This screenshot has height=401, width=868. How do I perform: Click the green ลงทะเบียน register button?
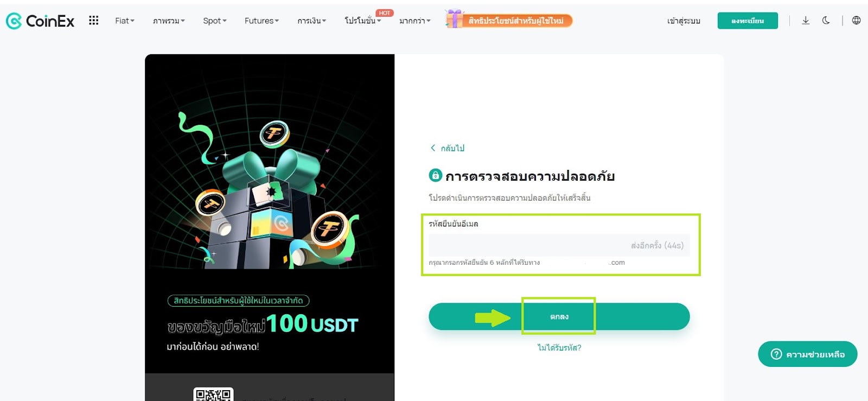(748, 21)
